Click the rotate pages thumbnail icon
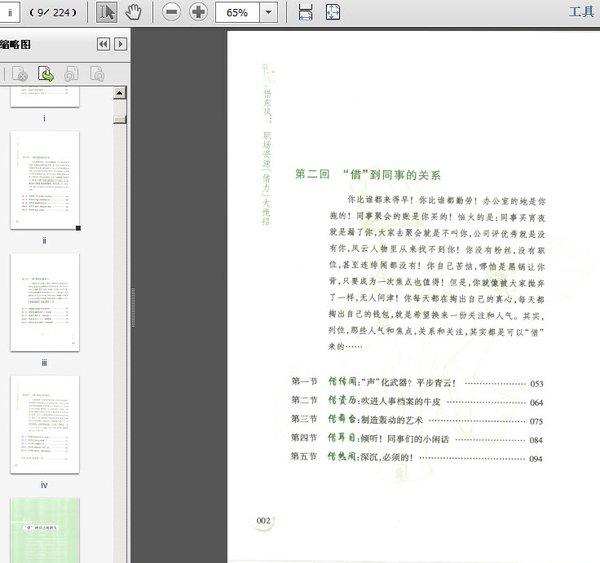The width and height of the screenshot is (600, 563). [x=97, y=74]
